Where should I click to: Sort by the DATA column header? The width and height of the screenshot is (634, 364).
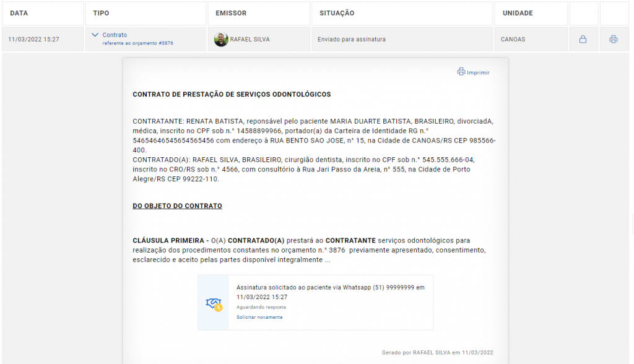point(19,13)
